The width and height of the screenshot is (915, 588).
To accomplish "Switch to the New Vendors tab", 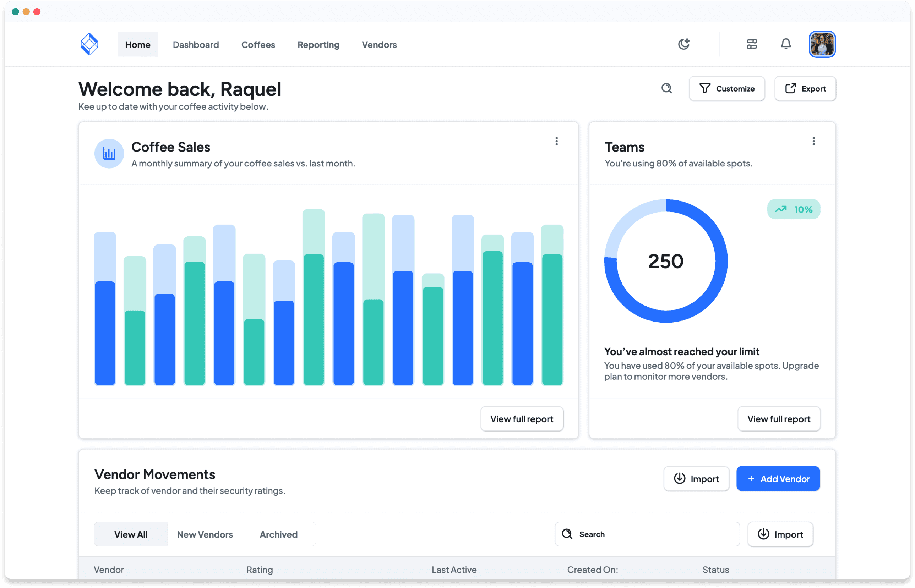I will click(x=205, y=534).
